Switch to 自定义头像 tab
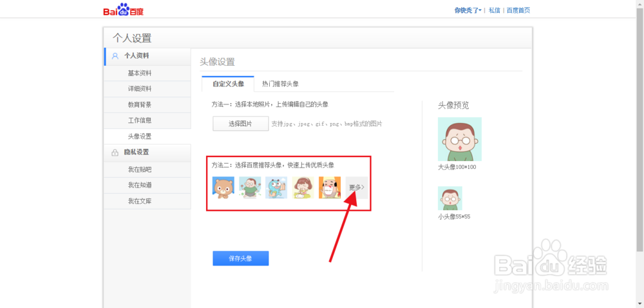This screenshot has width=644, height=308. pos(228,84)
